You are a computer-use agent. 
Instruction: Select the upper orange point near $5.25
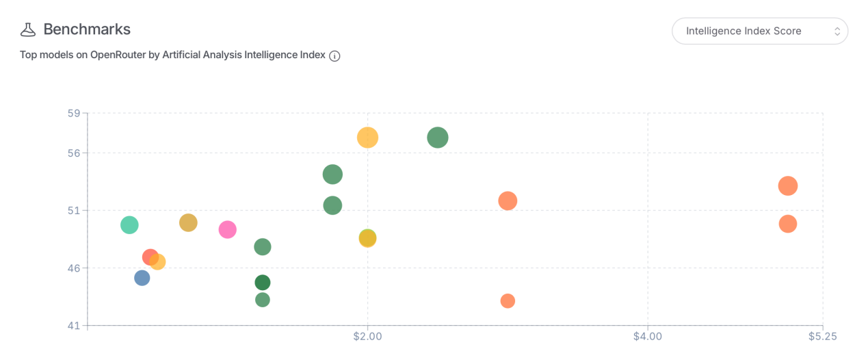[788, 185]
